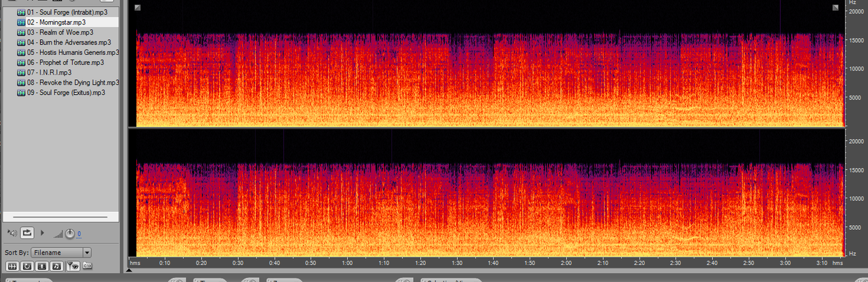This screenshot has width=868, height=282.
Task: Toggle Show Loop Files button
Action: click(x=26, y=266)
